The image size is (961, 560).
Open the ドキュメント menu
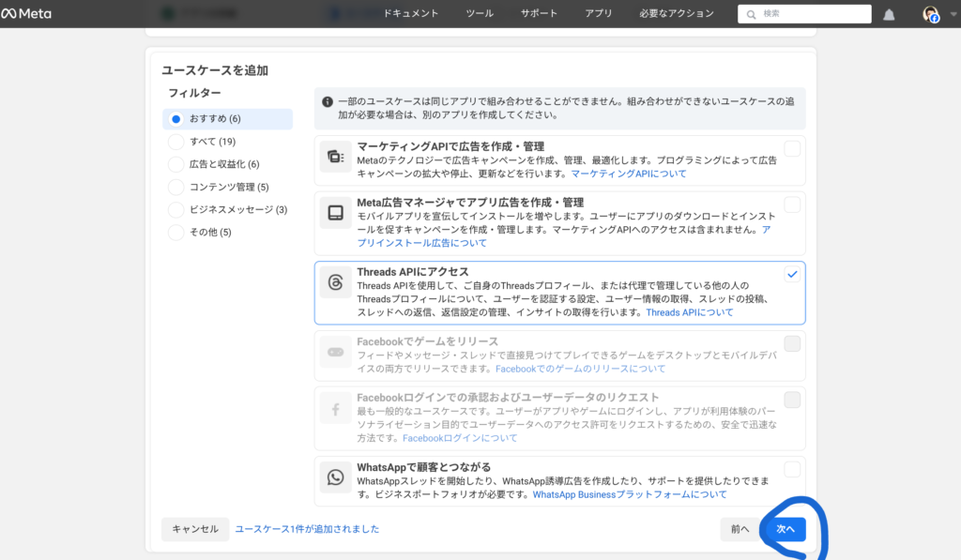411,14
